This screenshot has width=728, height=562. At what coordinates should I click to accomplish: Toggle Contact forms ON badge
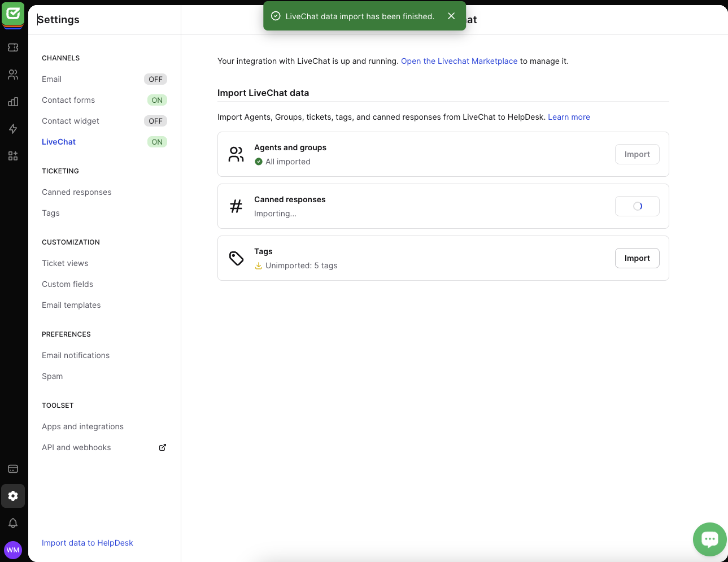[x=157, y=100]
